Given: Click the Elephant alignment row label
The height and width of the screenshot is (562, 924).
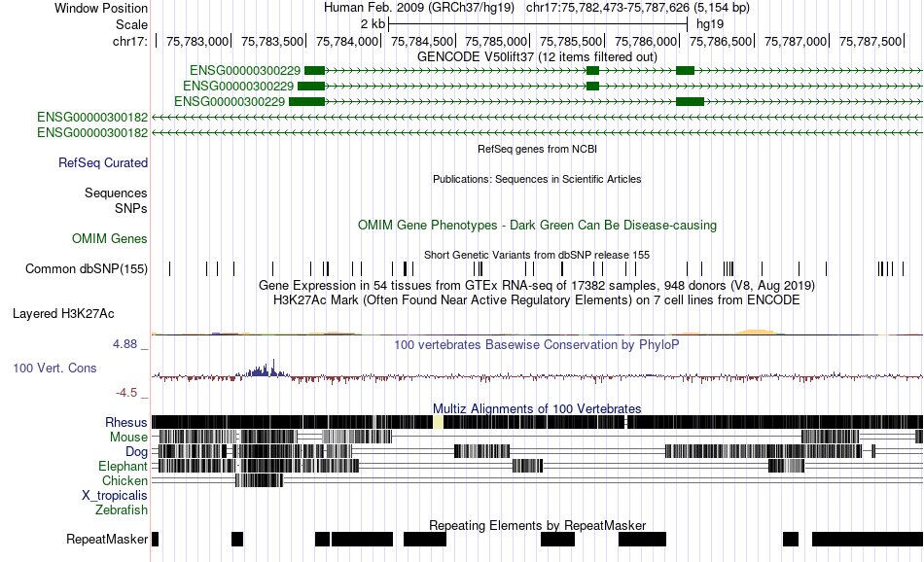Looking at the screenshot, I should pyautogui.click(x=123, y=467).
